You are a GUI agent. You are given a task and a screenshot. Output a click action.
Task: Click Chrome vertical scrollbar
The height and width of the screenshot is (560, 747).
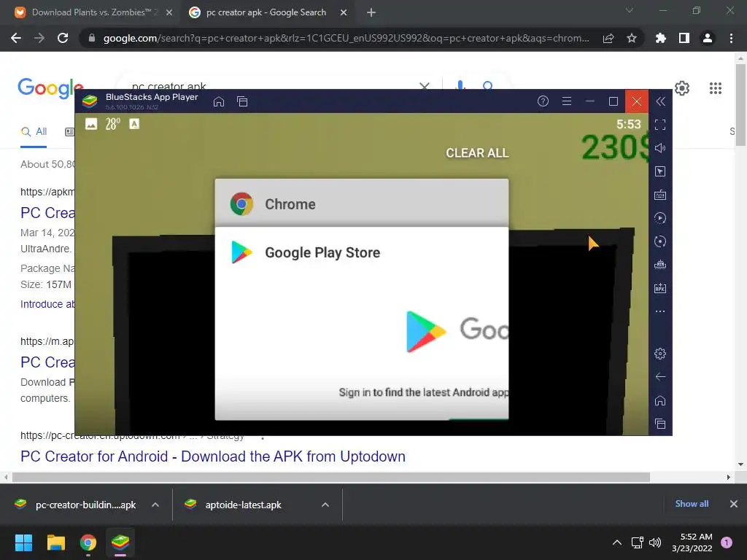click(x=740, y=105)
